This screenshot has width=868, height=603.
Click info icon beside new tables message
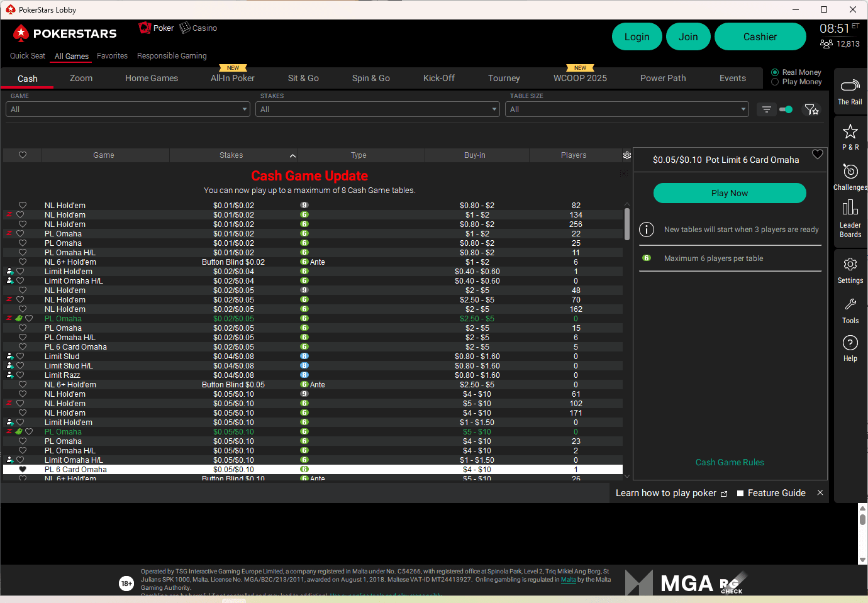point(647,230)
